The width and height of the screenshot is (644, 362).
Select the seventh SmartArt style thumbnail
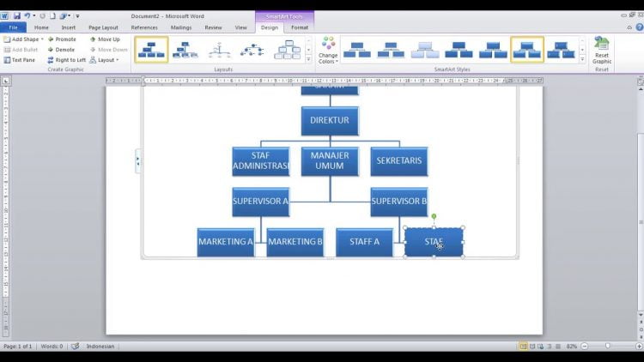[561, 50]
